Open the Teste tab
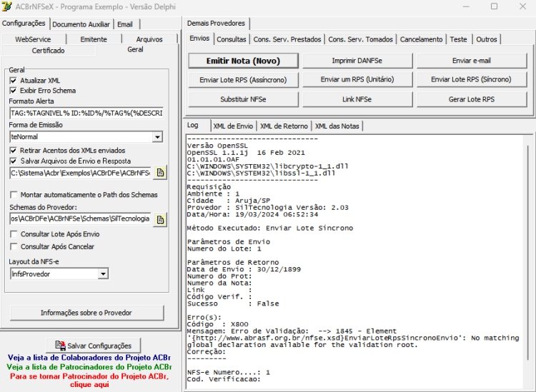This screenshot has height=392, width=536. point(458,39)
